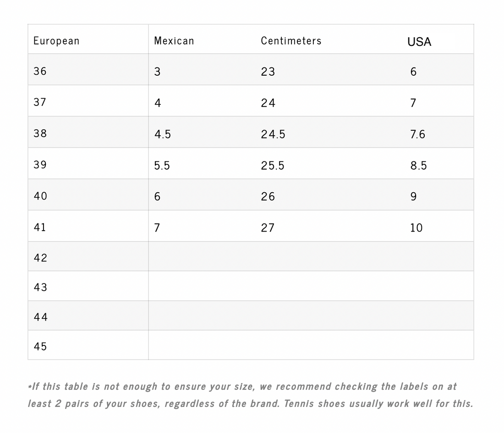Click the European size 39 cell
The height and width of the screenshot is (433, 504).
tap(40, 164)
